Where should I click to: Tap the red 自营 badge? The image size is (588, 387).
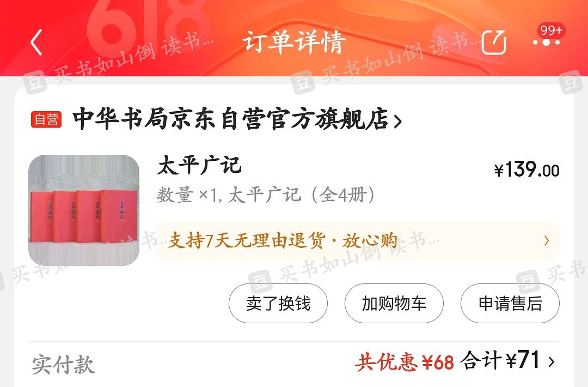tap(46, 119)
